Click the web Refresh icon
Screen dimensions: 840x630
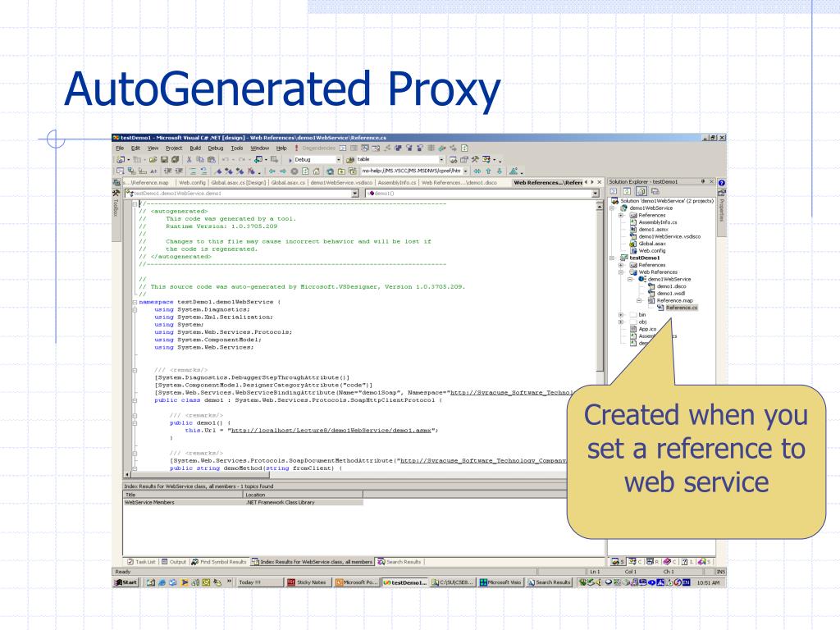click(305, 171)
